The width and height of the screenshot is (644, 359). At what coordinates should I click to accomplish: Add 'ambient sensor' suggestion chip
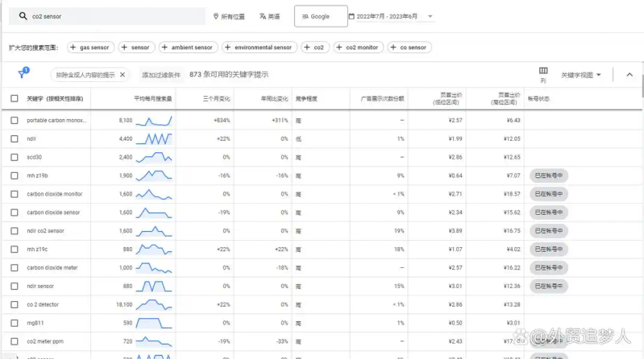click(188, 47)
